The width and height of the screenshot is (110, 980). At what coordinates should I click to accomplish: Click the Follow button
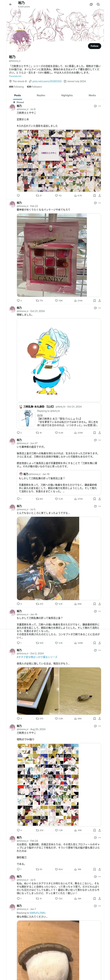[95, 46]
